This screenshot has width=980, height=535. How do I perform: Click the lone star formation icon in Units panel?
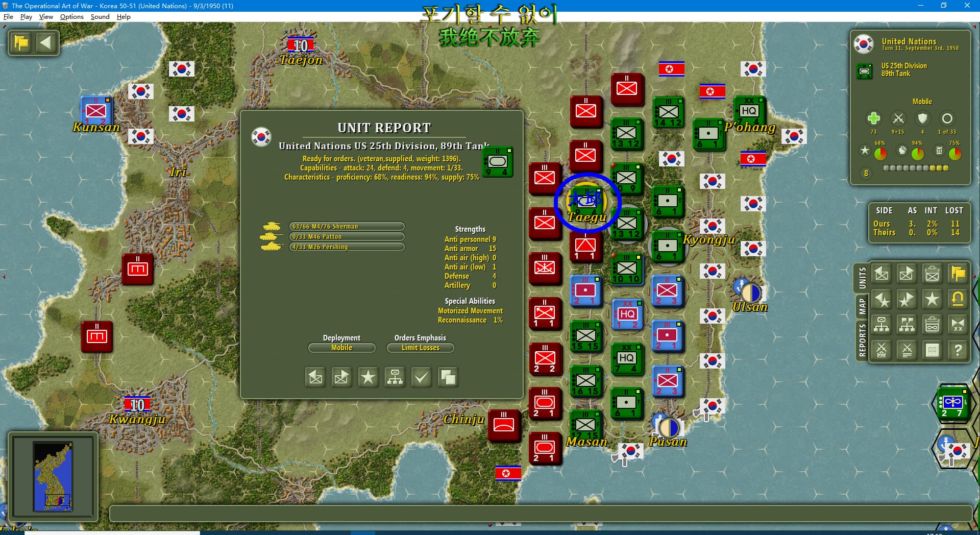pos(933,299)
